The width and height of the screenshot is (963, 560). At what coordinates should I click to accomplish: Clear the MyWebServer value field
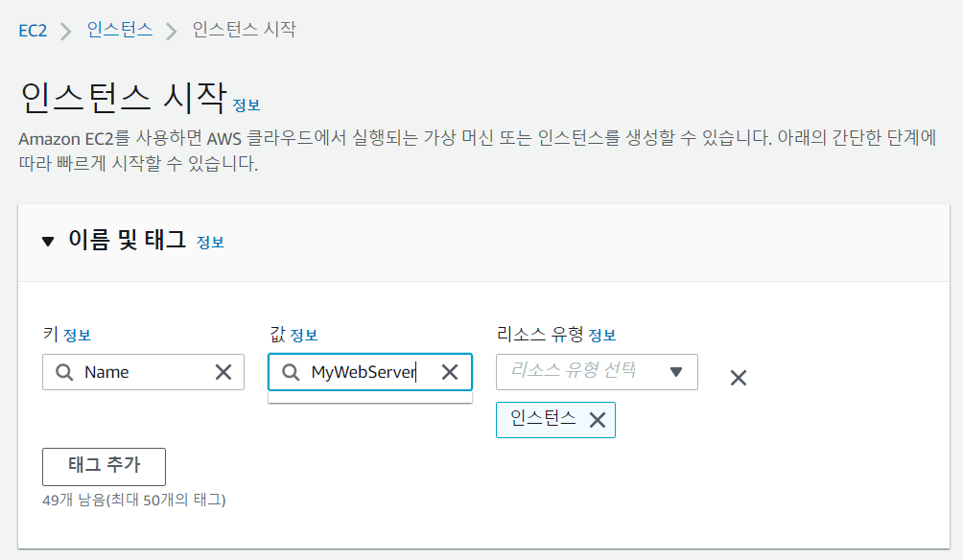[450, 372]
